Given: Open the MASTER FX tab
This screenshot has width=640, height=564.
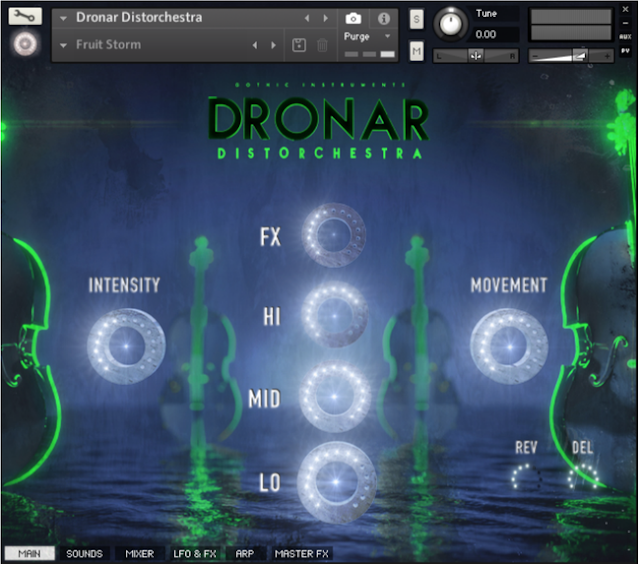Looking at the screenshot, I should pyautogui.click(x=302, y=553).
